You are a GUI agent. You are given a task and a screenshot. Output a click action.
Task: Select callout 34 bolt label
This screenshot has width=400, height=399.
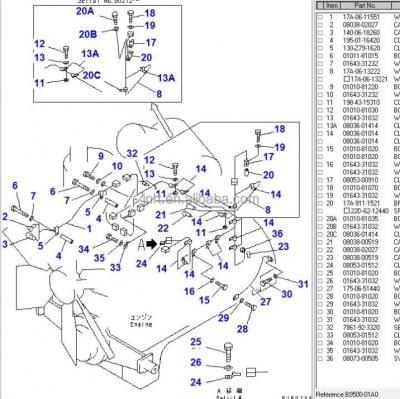click(x=84, y=249)
